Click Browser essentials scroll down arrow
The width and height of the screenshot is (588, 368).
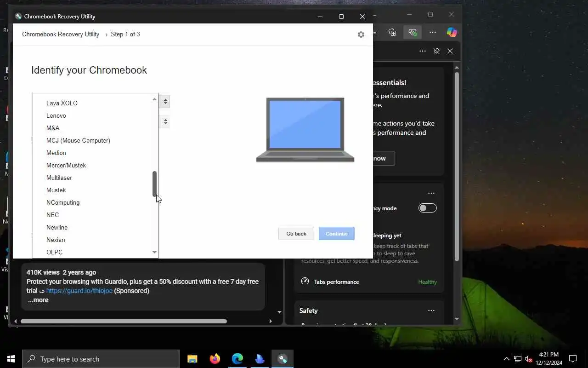point(457,319)
